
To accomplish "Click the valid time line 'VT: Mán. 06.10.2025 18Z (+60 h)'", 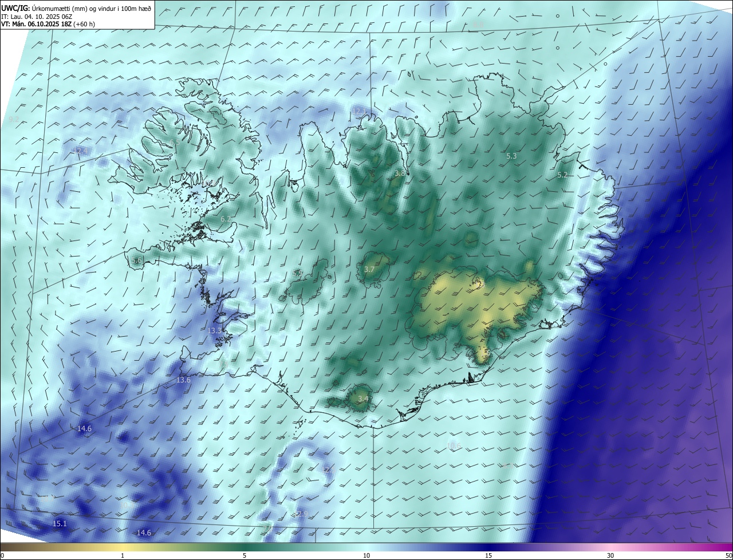I will pyautogui.click(x=48, y=24).
